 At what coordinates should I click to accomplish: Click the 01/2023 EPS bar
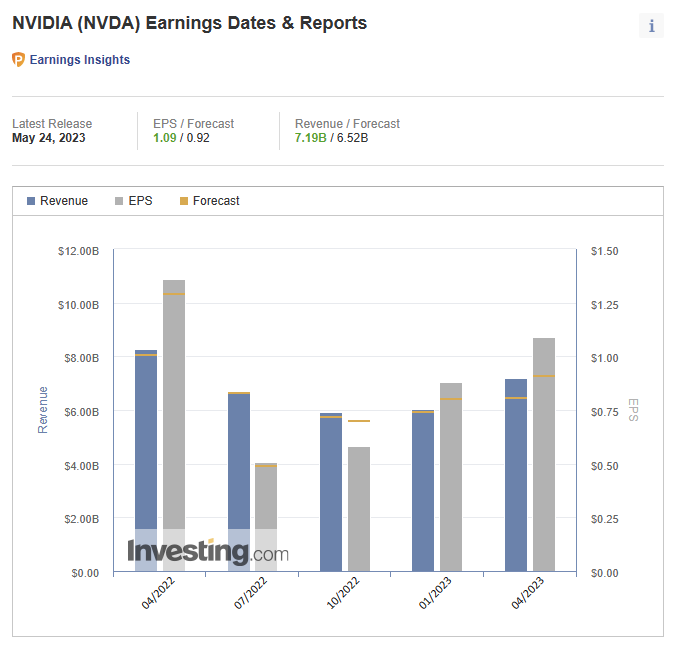(x=451, y=477)
